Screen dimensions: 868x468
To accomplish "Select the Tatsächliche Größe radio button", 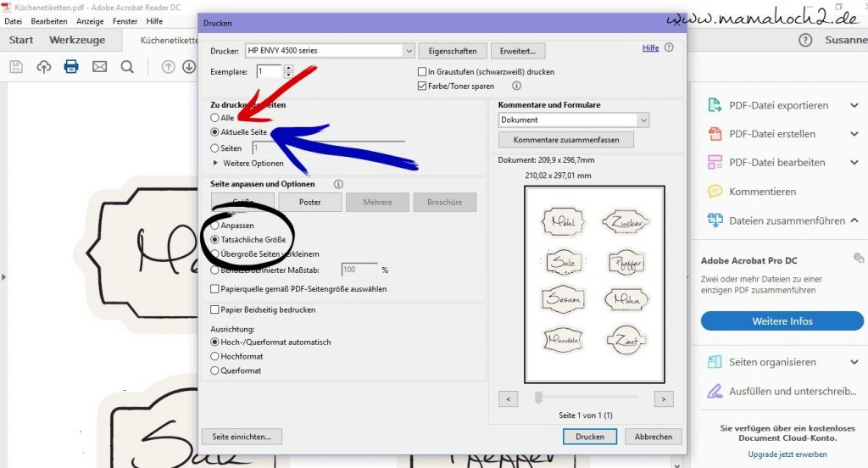I will [214, 240].
